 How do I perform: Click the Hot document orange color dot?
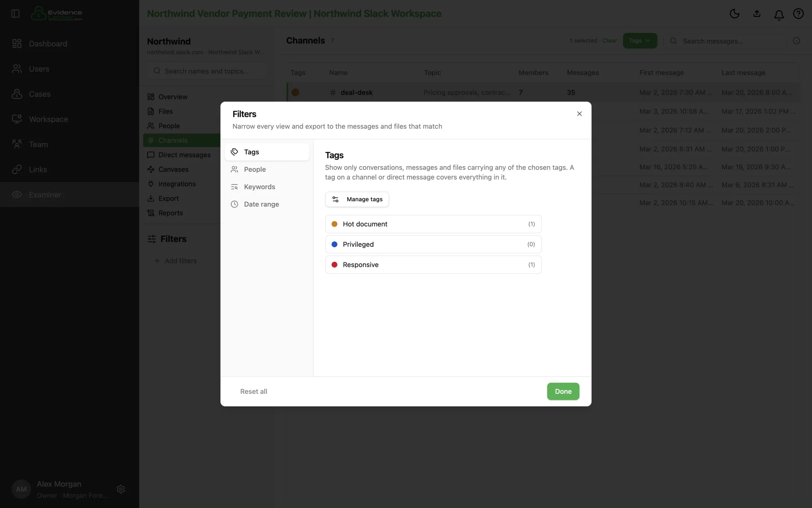coord(335,224)
